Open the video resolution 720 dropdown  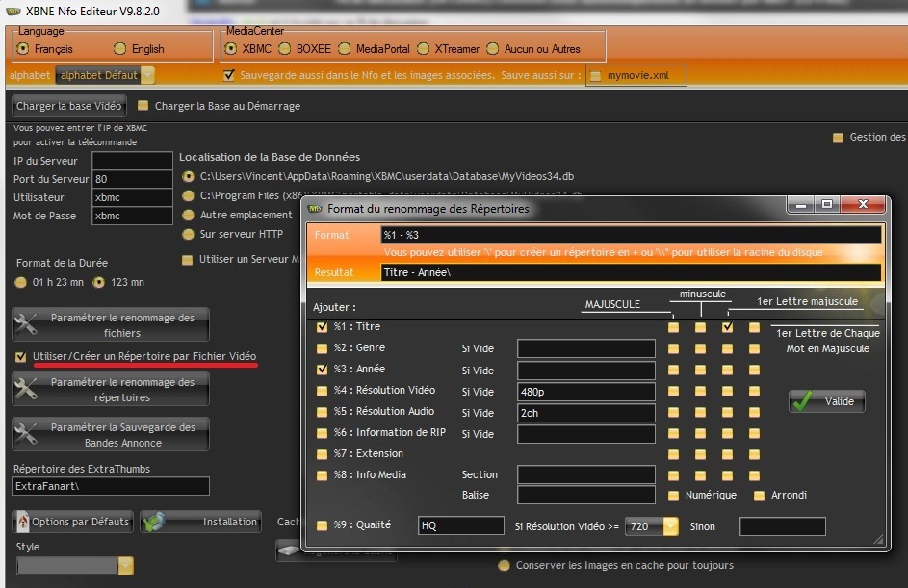[665, 526]
